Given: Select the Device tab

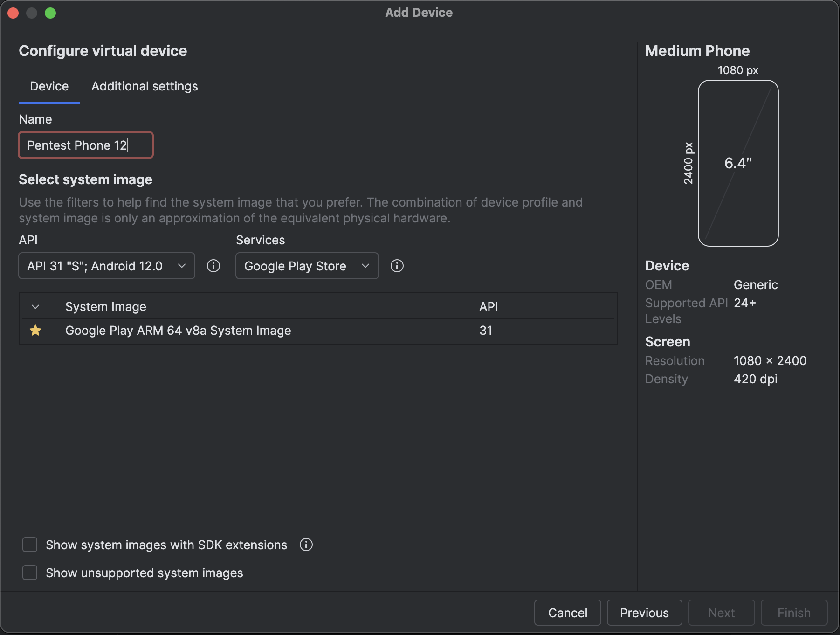Looking at the screenshot, I should tap(49, 86).
